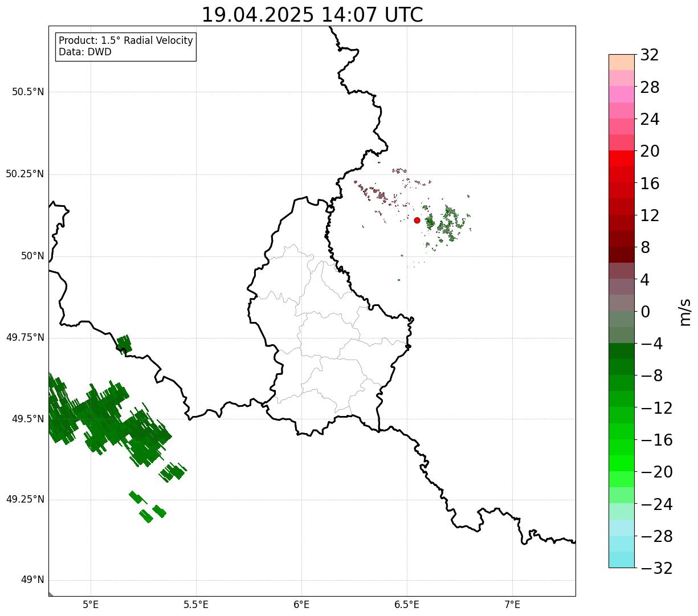
Task: Click the 'Data: DWD' text in legend box
Action: pyautogui.click(x=85, y=52)
